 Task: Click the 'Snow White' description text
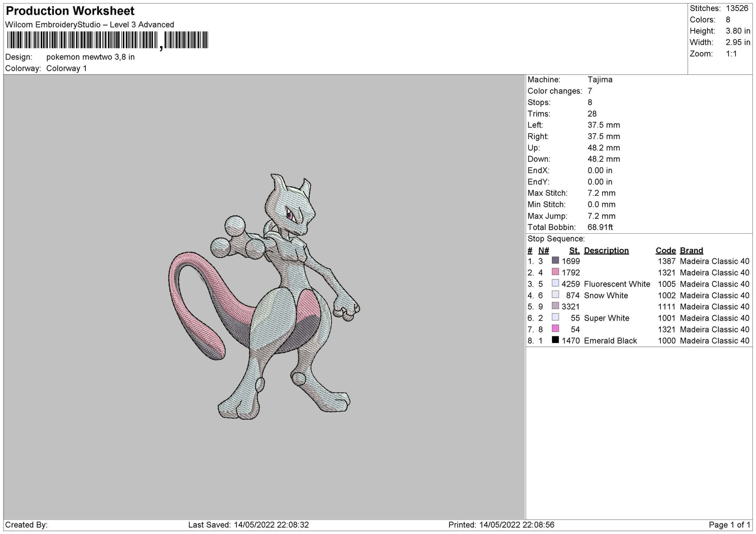coord(606,296)
